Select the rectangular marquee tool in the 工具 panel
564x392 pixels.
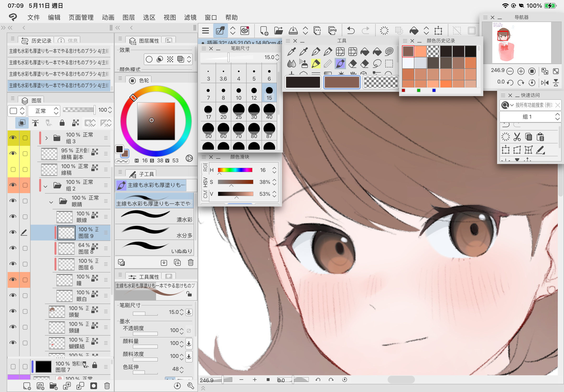[389, 64]
